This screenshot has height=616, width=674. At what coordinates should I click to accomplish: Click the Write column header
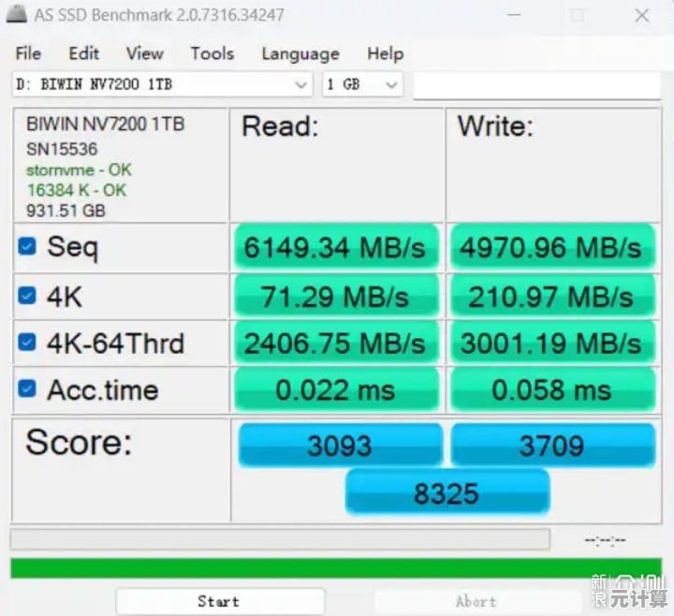[495, 126]
